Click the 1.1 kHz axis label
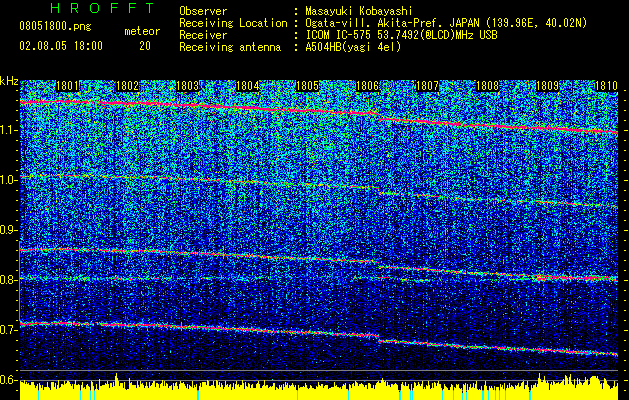The height and width of the screenshot is (400, 629). click(x=9, y=130)
